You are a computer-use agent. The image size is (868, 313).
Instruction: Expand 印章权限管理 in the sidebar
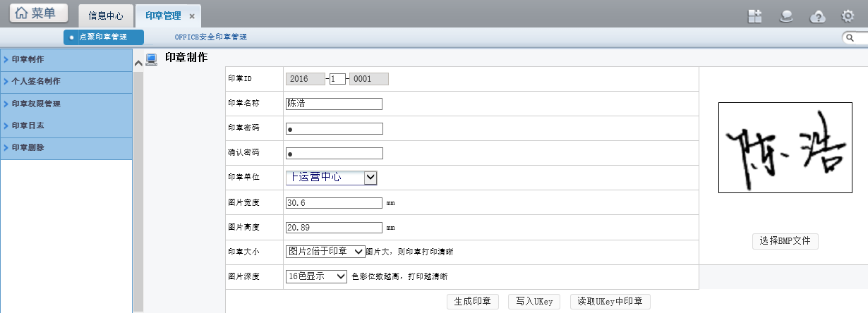tap(36, 104)
